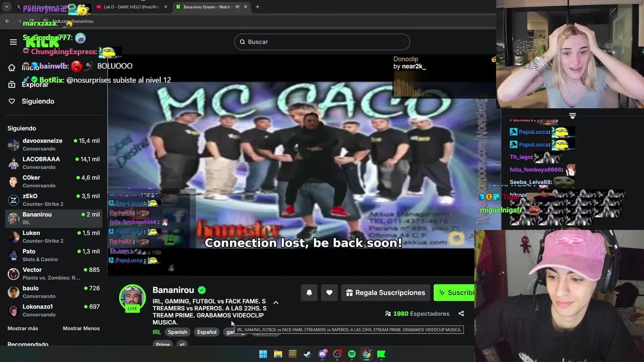The image size is (644, 362).
Task: Close the Luk D YouTube tab
Action: (166, 7)
